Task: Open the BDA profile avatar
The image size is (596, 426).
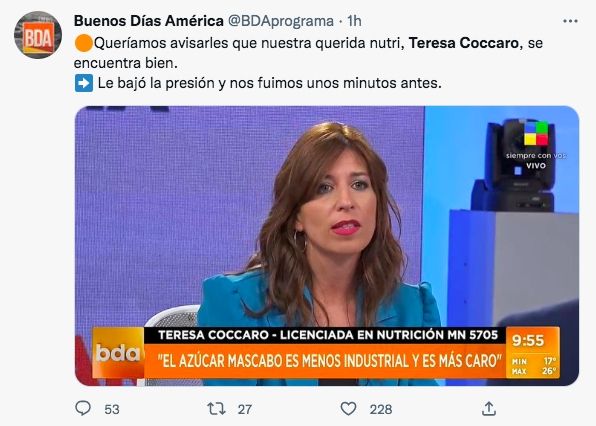Action: point(38,35)
